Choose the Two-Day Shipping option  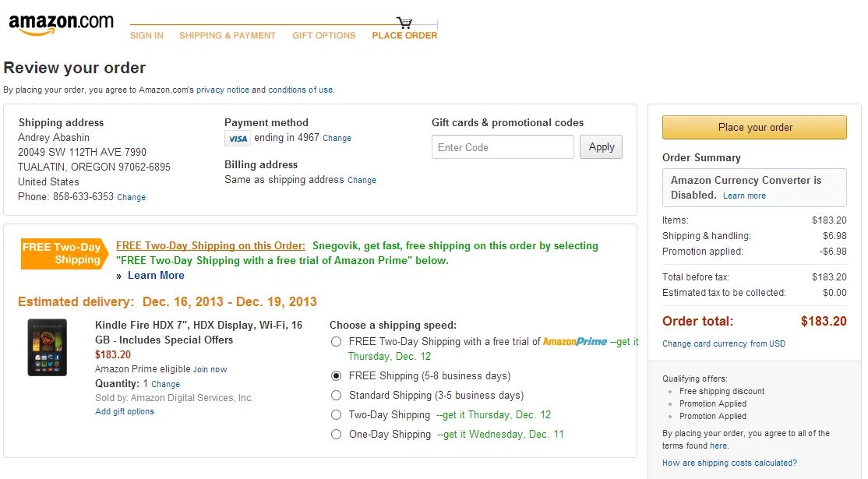click(337, 415)
